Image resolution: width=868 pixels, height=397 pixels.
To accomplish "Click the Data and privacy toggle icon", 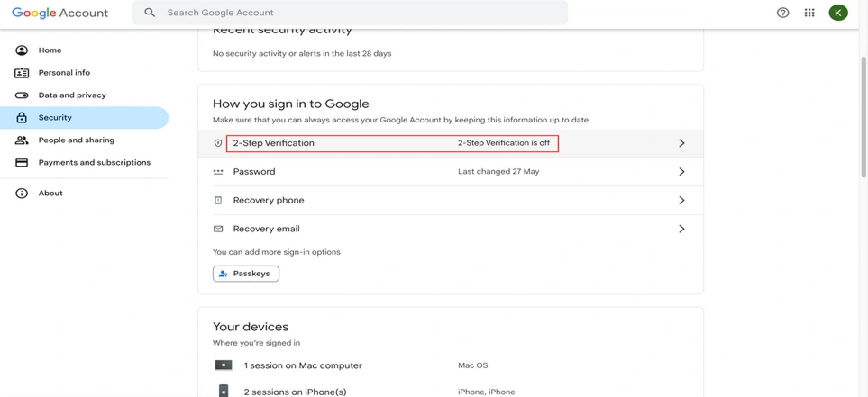I will 22,95.
